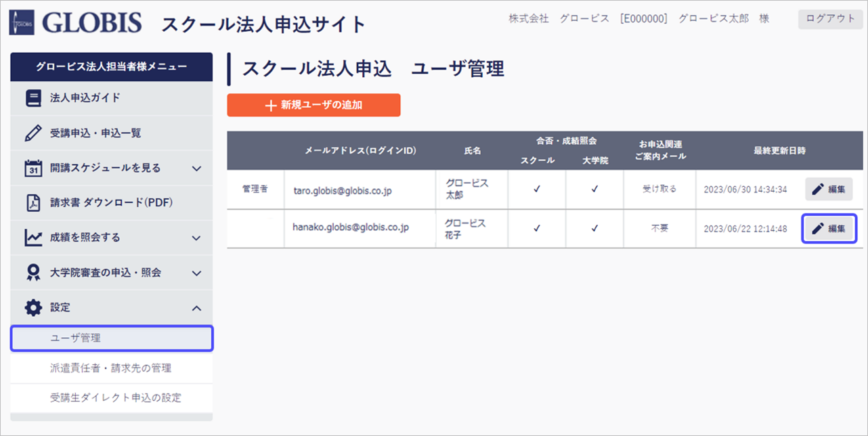The height and width of the screenshot is (436, 868).
Task: Expand 成績を照会する with its chevron
Action: pos(197,238)
